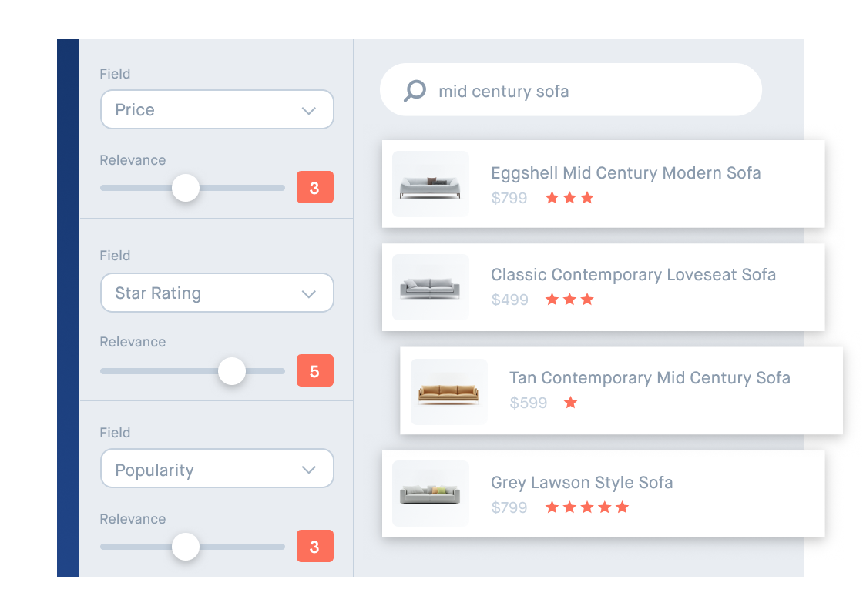Click the Eggshell sofa product thumbnail
The width and height of the screenshot is (863, 616).
point(430,184)
